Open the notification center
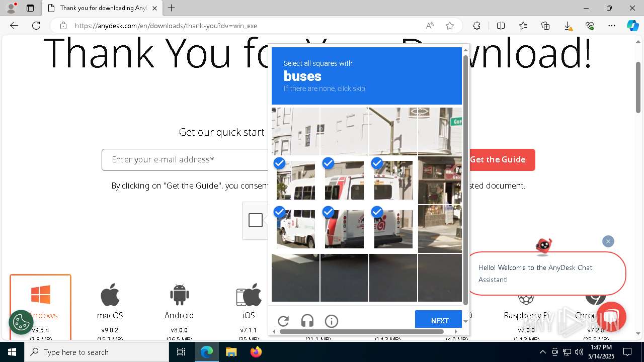 point(627,352)
